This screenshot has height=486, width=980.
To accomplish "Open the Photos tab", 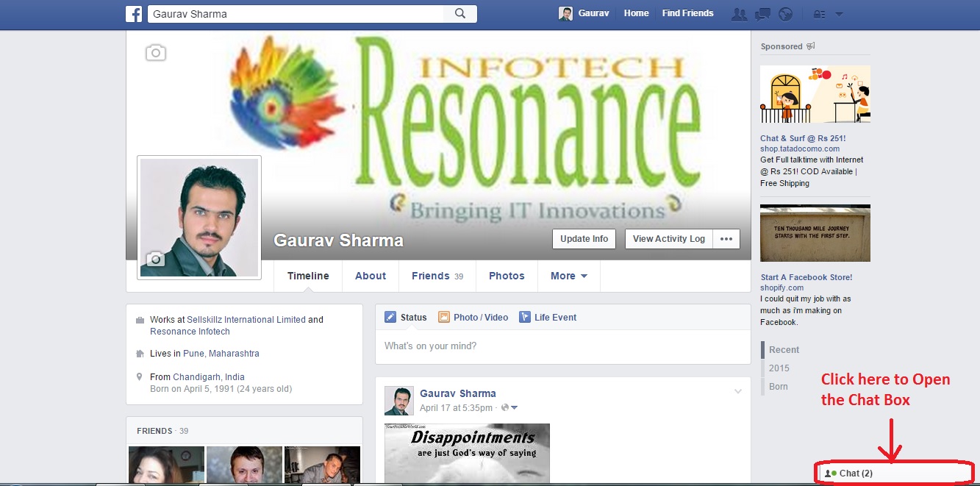I will click(x=507, y=276).
